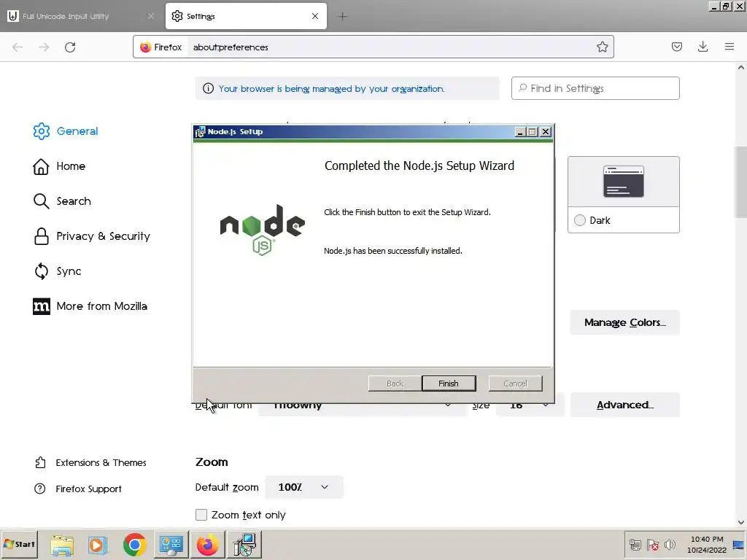Open Privacy & Security settings

pyautogui.click(x=91, y=236)
